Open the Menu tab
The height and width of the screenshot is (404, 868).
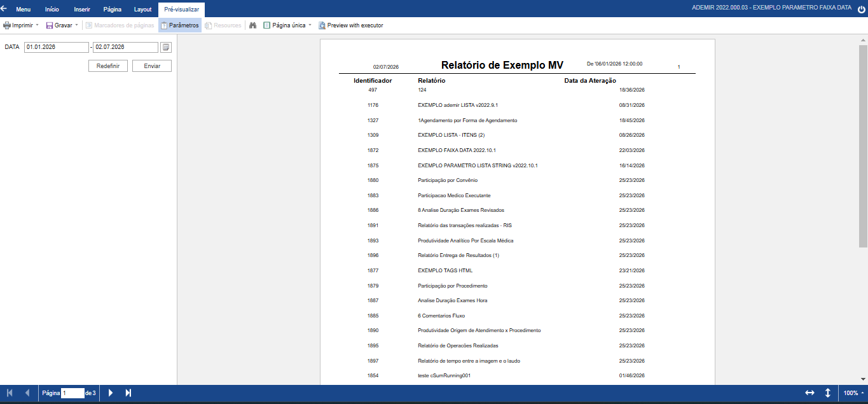[23, 10]
